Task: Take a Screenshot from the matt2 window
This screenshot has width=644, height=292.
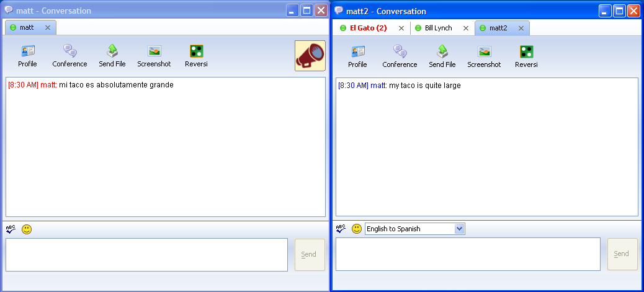Action: click(484, 56)
